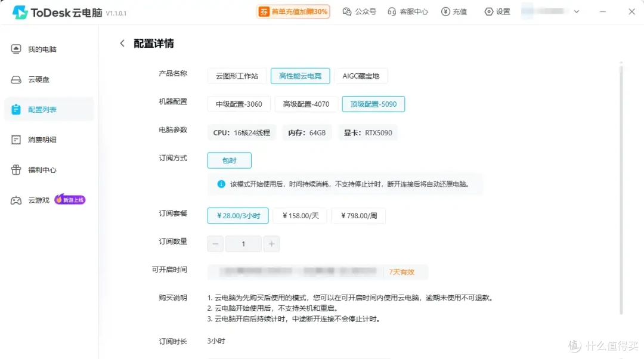Expand the user account dropdown arrow
The image size is (644, 359).
pos(577,11)
